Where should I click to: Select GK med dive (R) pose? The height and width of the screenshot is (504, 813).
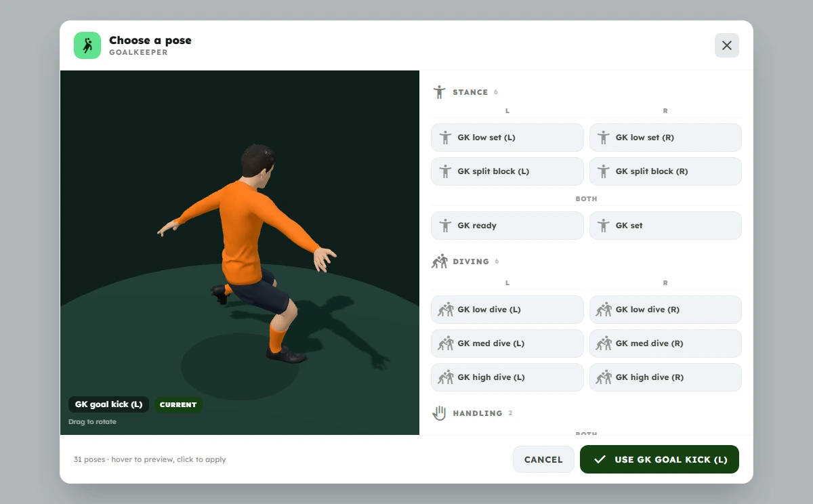click(x=665, y=343)
